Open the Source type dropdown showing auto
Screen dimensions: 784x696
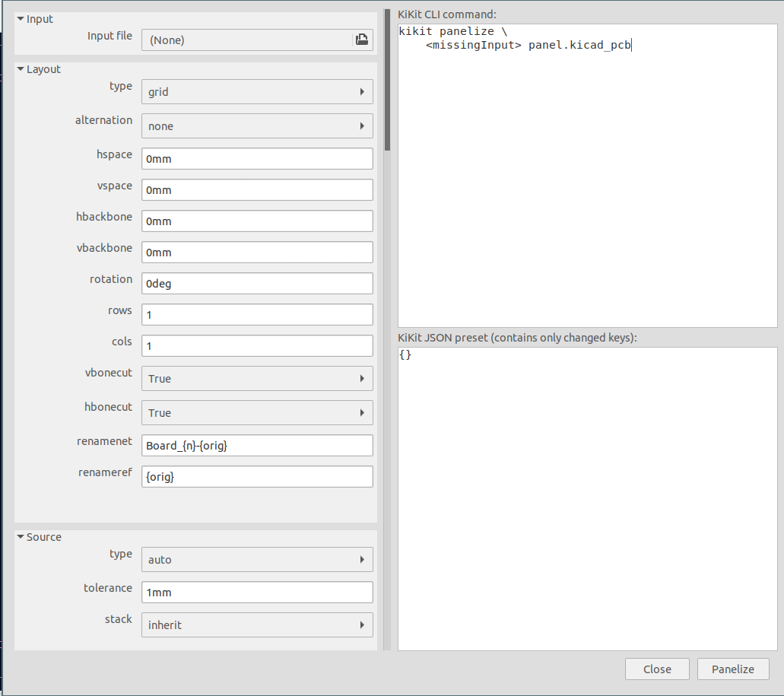click(257, 560)
